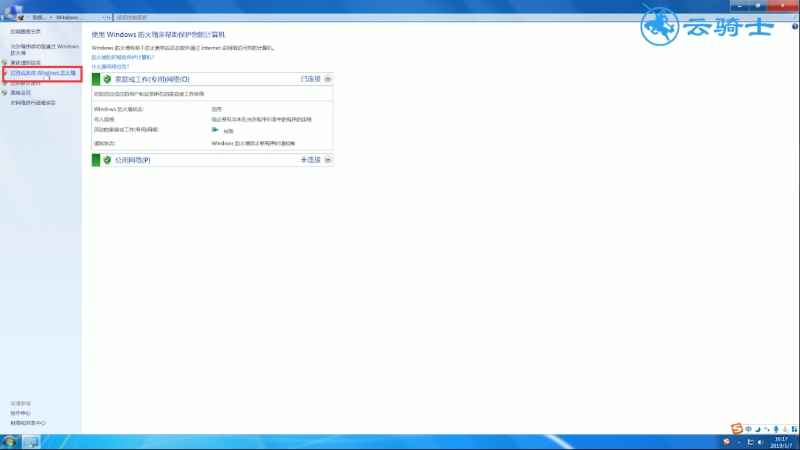This screenshot has height=450, width=800.
Task: Click Sogou S icon in system tray
Action: click(x=727, y=442)
